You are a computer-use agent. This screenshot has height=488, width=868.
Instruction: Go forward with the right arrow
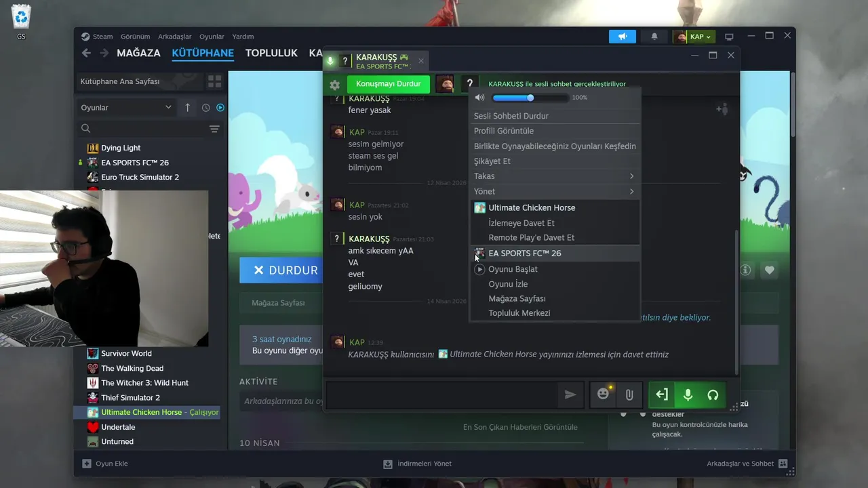(x=104, y=53)
